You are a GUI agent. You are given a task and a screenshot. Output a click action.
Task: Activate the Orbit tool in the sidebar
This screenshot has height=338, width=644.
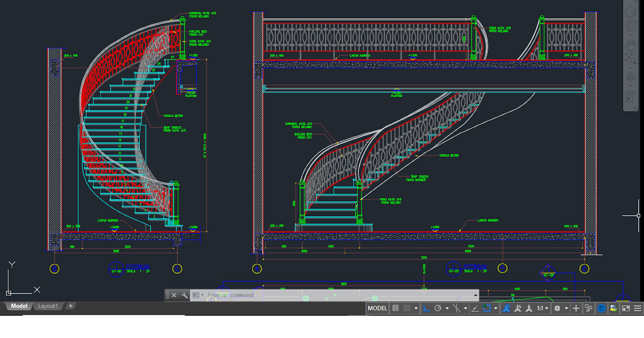[631, 75]
